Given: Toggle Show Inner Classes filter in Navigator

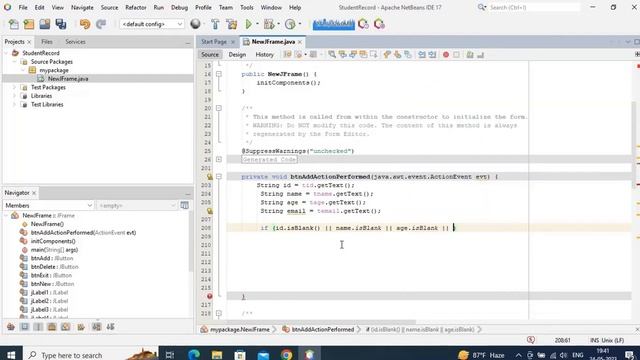Looking at the screenshot, I should click(x=65, y=327).
